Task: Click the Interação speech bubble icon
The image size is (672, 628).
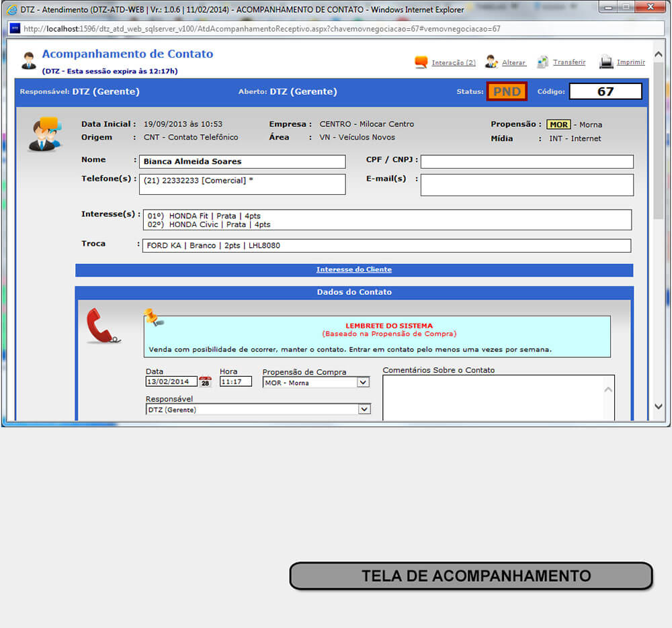Action: pos(421,62)
